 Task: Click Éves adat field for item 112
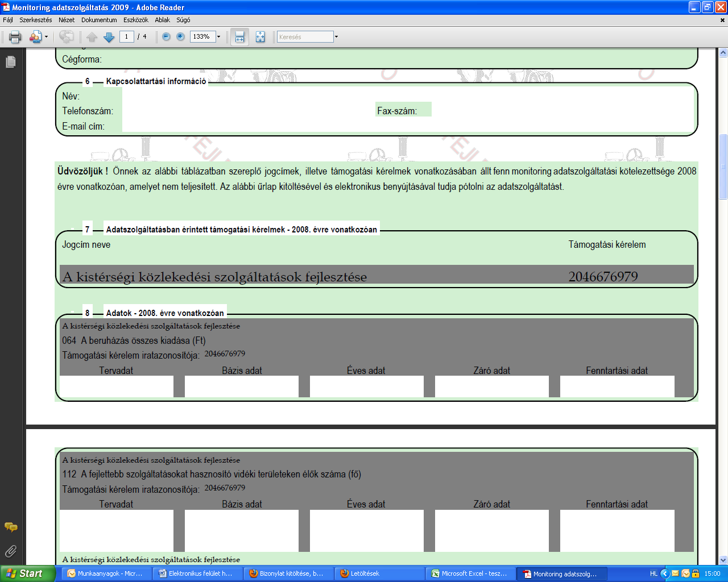[x=367, y=531]
